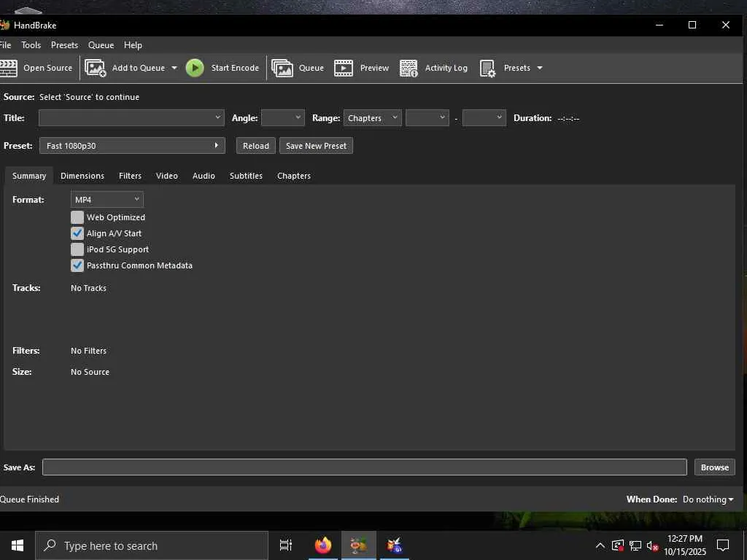This screenshot has height=560, width=747.
Task: Uncheck Passthru Common Metadata
Action: pyautogui.click(x=77, y=265)
